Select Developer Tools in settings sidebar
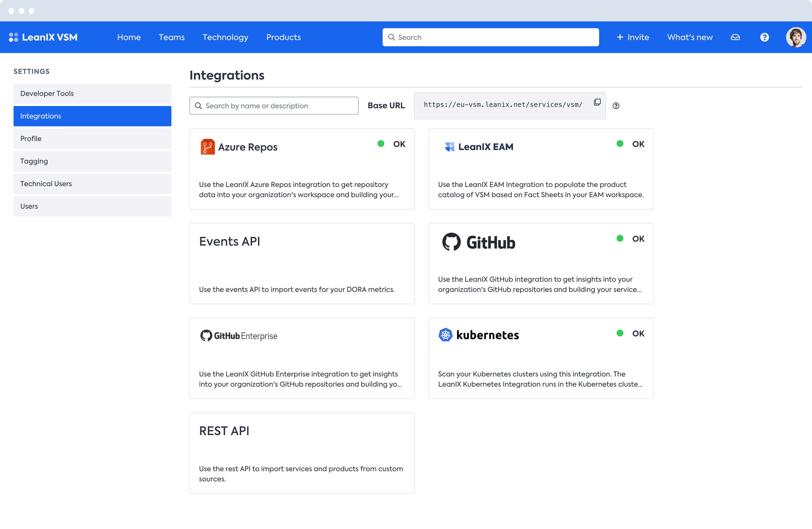 tap(92, 94)
